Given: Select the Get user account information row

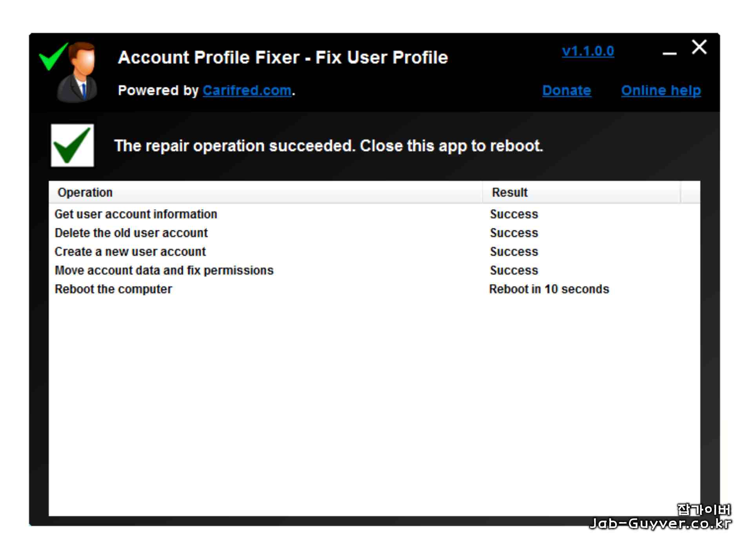Looking at the screenshot, I should point(136,214).
